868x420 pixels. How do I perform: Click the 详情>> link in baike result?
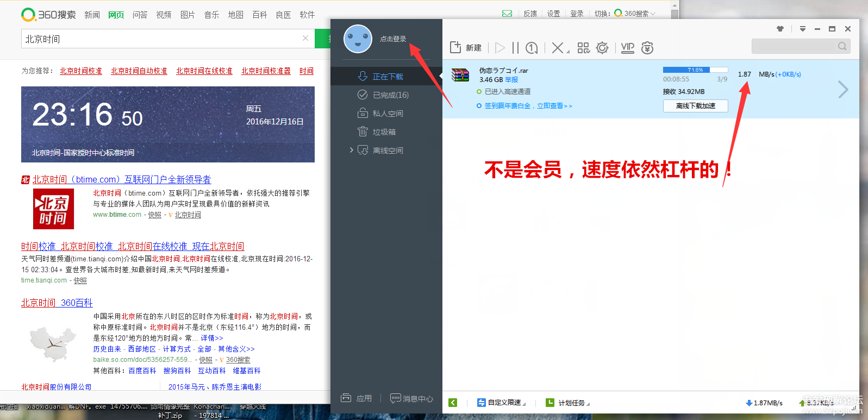[212, 338]
